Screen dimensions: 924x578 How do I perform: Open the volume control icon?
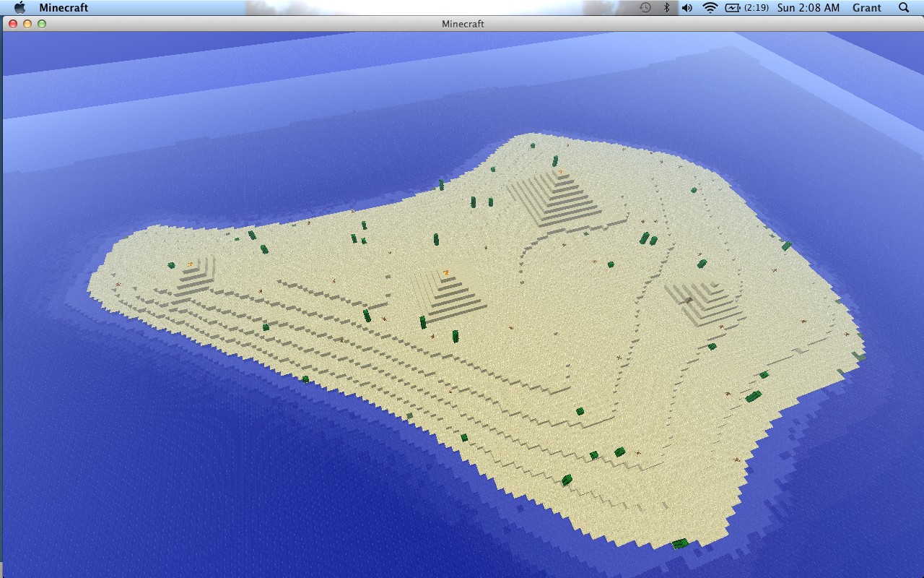pyautogui.click(x=687, y=8)
